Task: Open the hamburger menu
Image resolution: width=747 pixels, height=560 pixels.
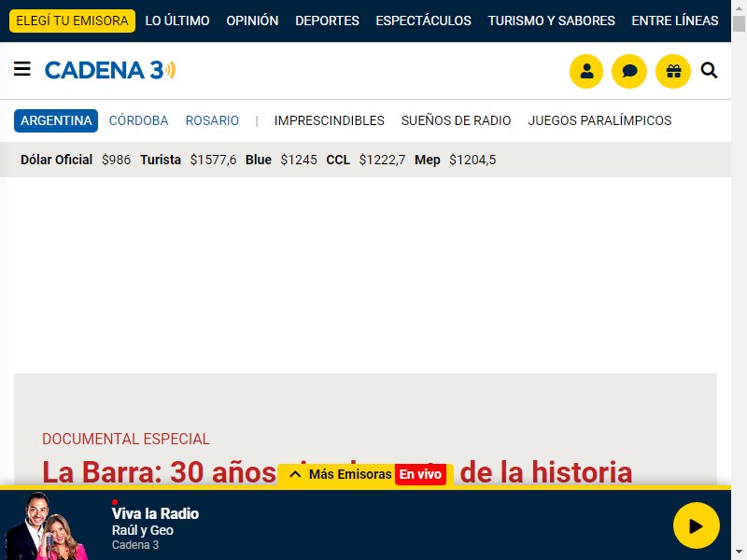Action: 21,69
